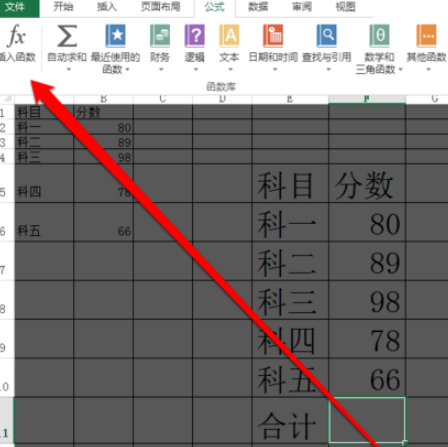Open the Date and Time functions icon

tap(273, 36)
